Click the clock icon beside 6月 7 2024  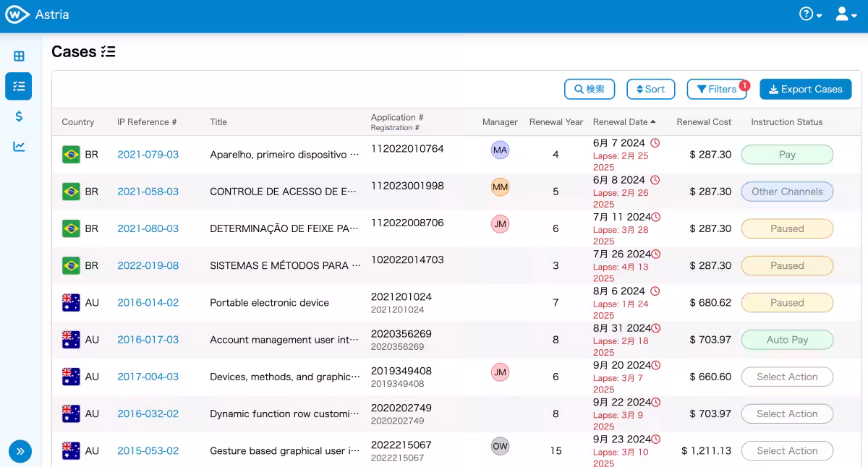pos(655,143)
